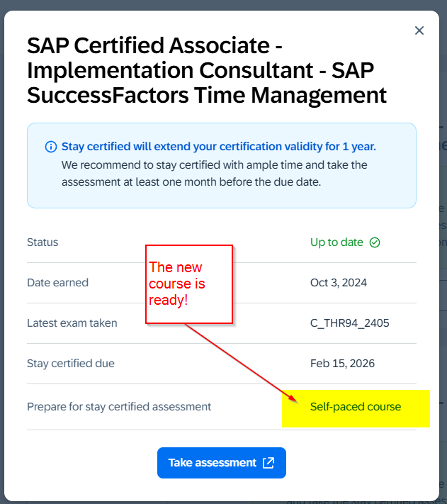
Task: Close the certification details dialog
Action: tap(419, 31)
